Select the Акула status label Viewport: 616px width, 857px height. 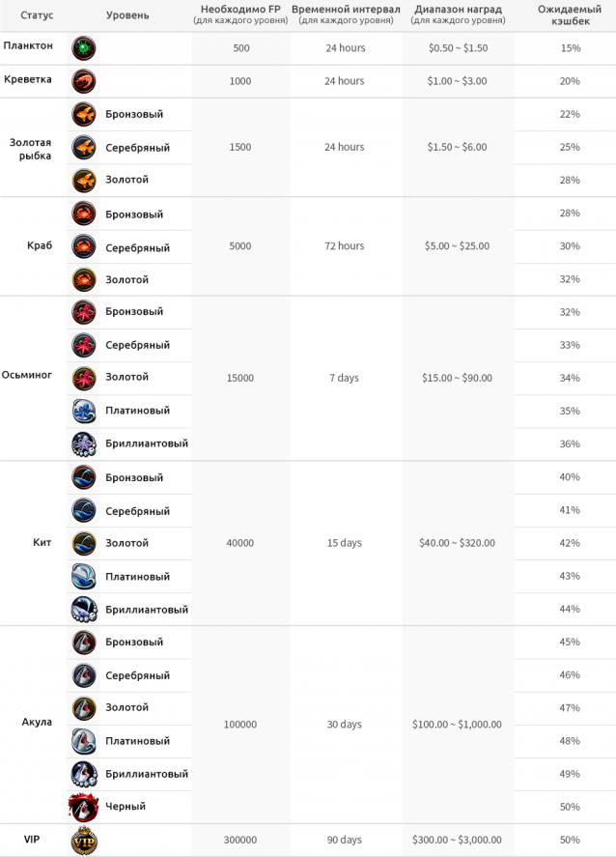click(38, 723)
